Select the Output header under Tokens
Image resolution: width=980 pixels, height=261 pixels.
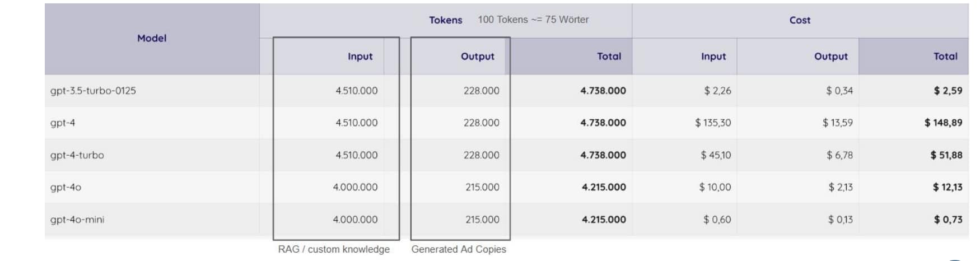click(x=477, y=57)
